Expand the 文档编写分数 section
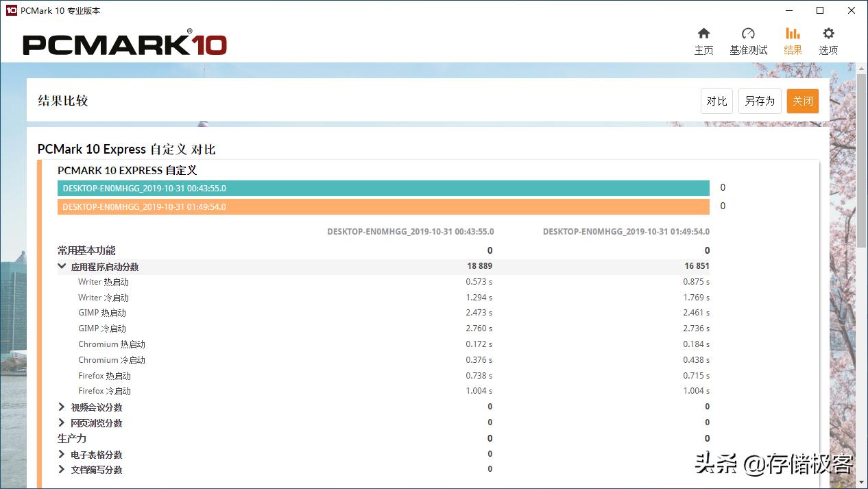 (x=62, y=470)
